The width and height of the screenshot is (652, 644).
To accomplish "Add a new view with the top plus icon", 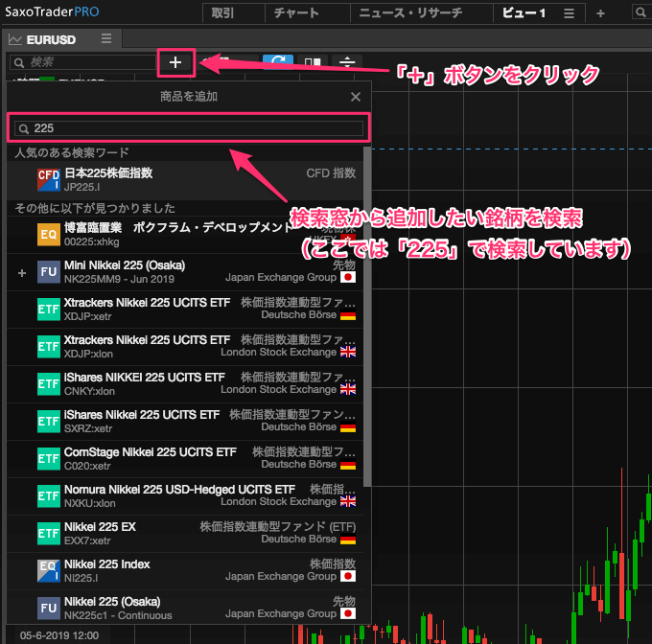I will (600, 13).
